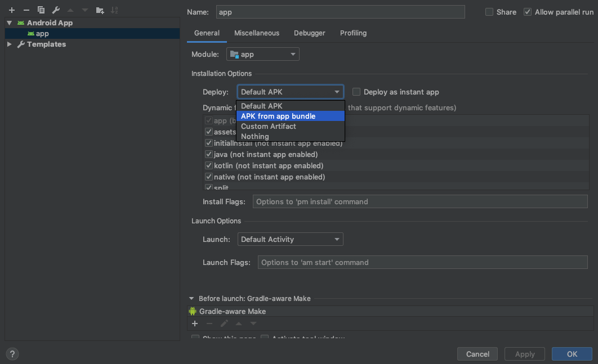Viewport: 598px width, 364px height.
Task: Toggle Allow parallel run checkbox
Action: point(528,12)
